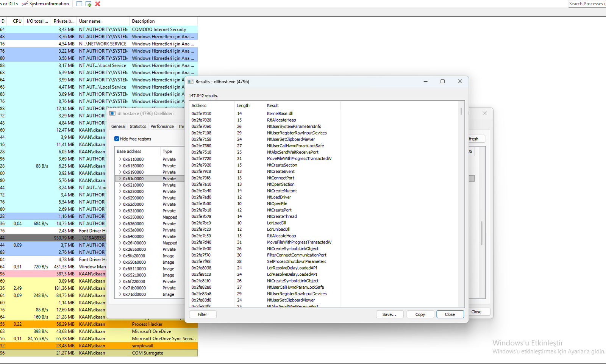Expand the 0x6110000 memory region

(120, 159)
